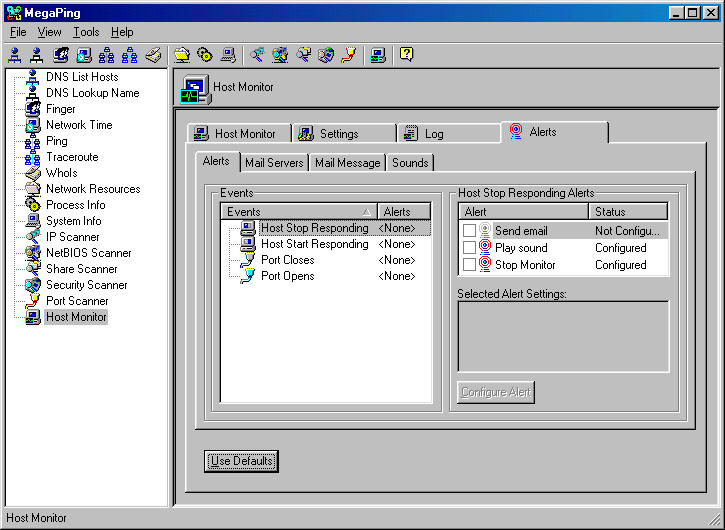The height and width of the screenshot is (530, 725).
Task: Sort by the Events column header
Action: click(299, 211)
